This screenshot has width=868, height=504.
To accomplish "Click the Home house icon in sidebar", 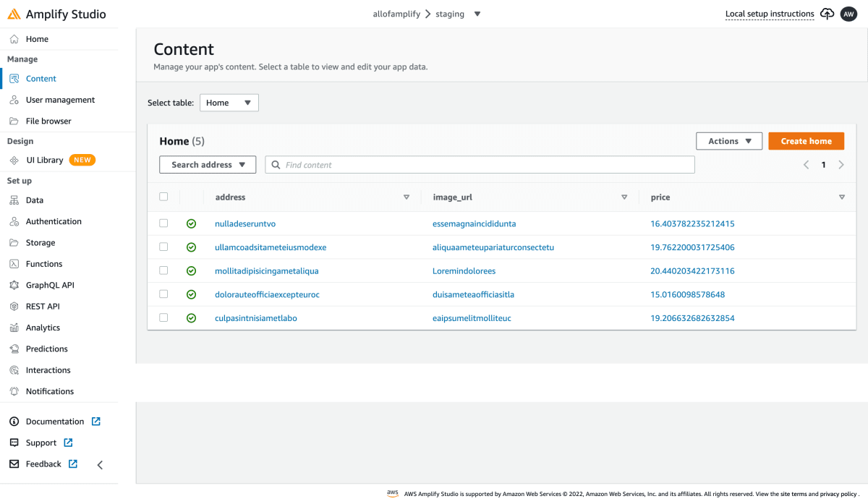I will [14, 39].
